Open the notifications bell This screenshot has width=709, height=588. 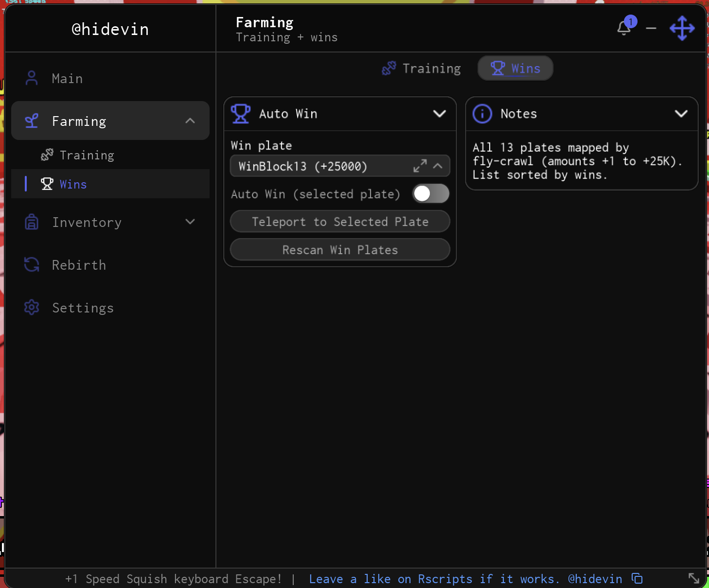[624, 28]
